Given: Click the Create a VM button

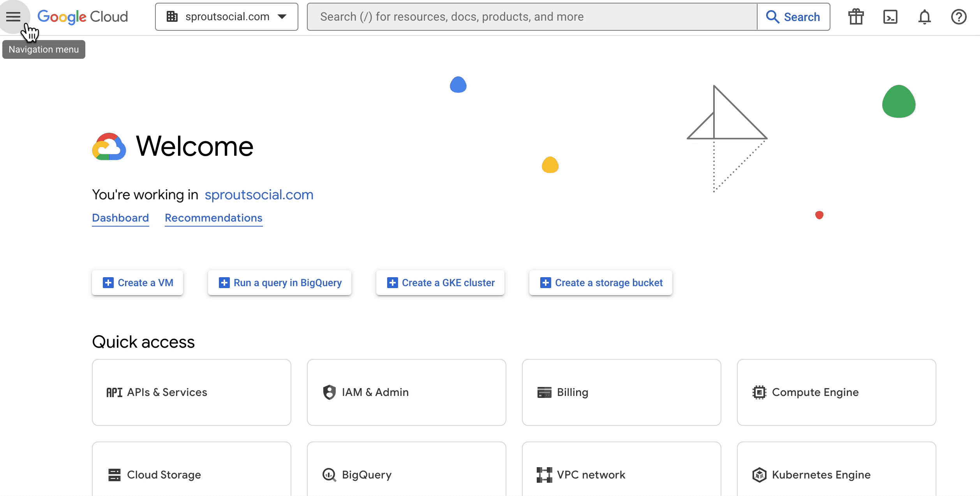Looking at the screenshot, I should (137, 283).
